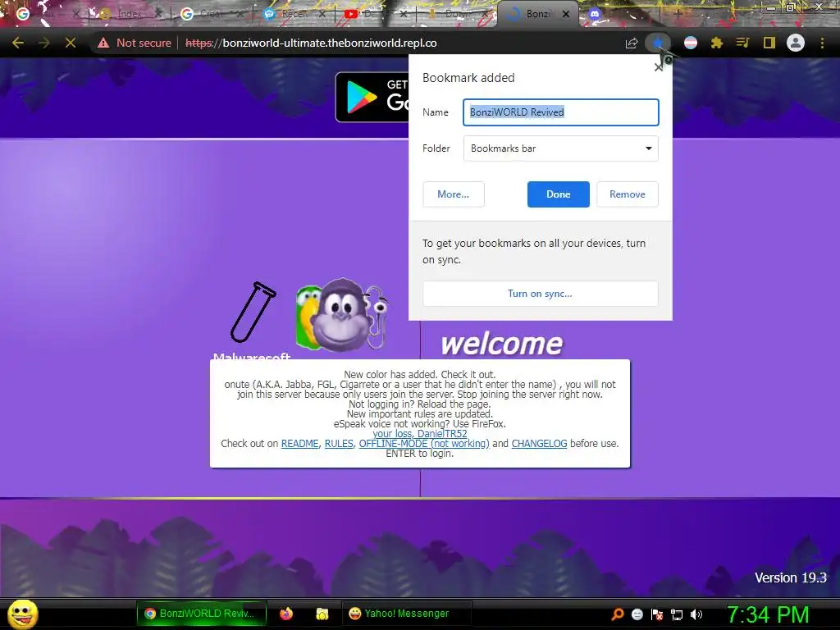The height and width of the screenshot is (630, 840).
Task: Open the CHANGELOG link
Action: pos(539,444)
